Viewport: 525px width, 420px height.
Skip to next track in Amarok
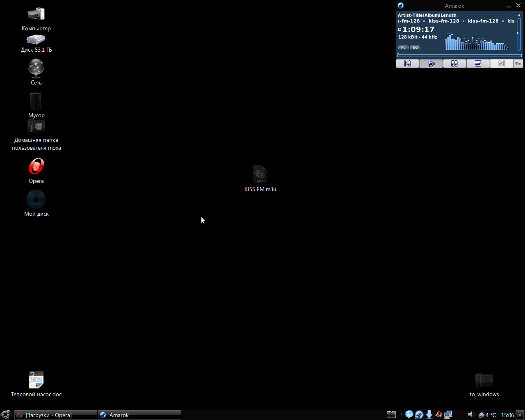(x=502, y=64)
